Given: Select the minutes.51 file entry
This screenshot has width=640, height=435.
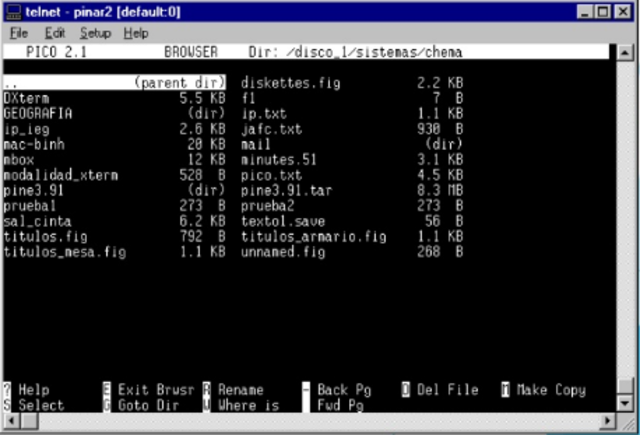Looking at the screenshot, I should coord(352,160).
